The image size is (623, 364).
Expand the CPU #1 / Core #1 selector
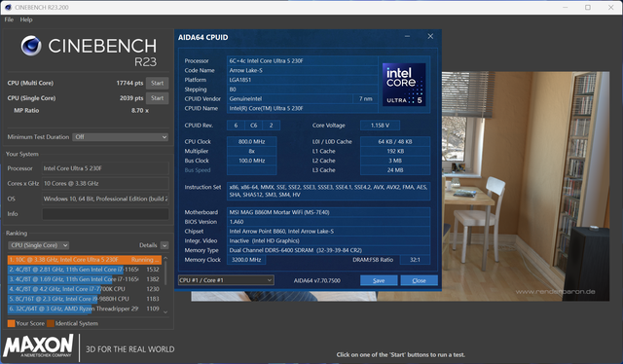click(226, 280)
